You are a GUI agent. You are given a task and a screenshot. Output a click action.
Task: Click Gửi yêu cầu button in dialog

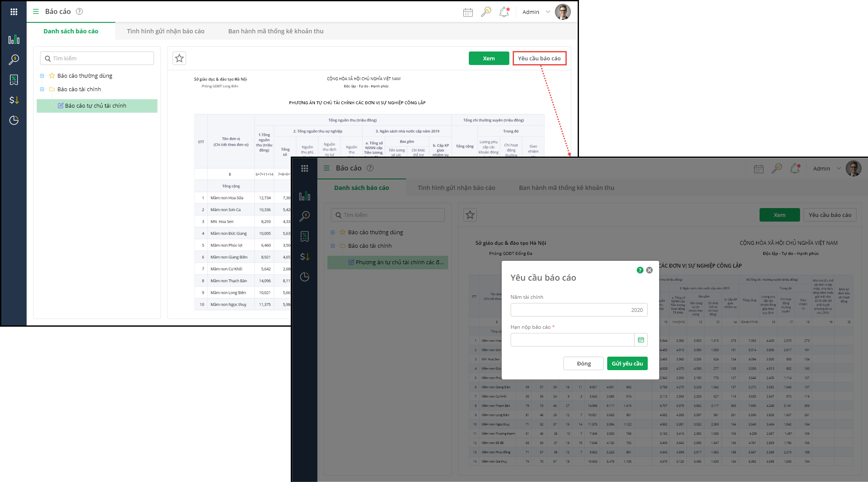click(x=627, y=363)
